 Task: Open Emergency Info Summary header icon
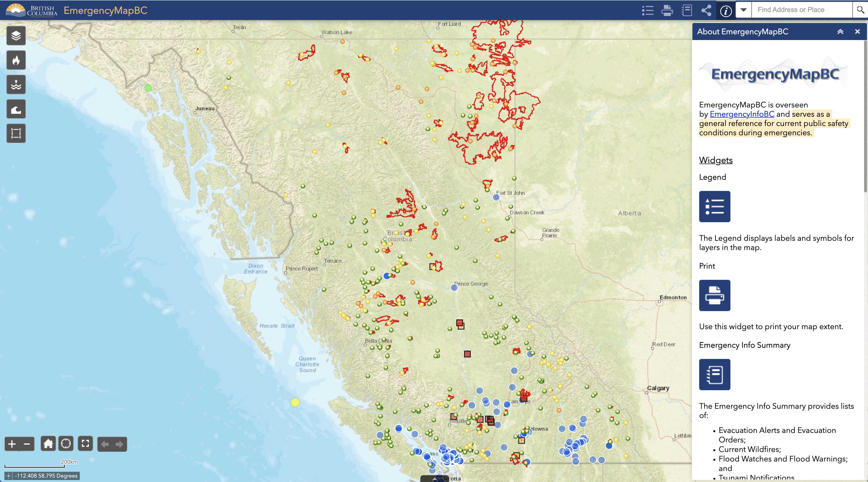(x=686, y=10)
